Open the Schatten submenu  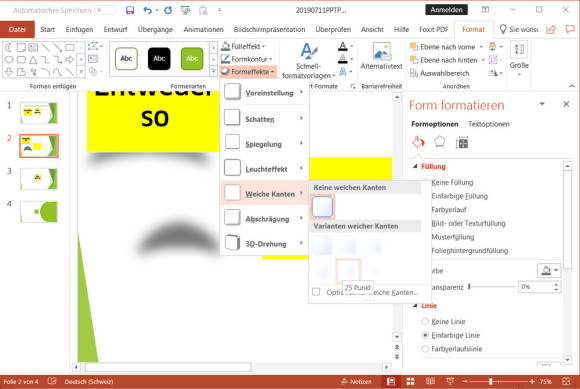[x=264, y=119]
